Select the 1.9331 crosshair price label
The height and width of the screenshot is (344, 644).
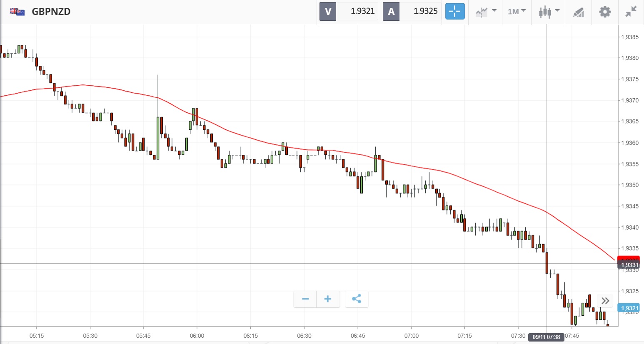coord(629,265)
